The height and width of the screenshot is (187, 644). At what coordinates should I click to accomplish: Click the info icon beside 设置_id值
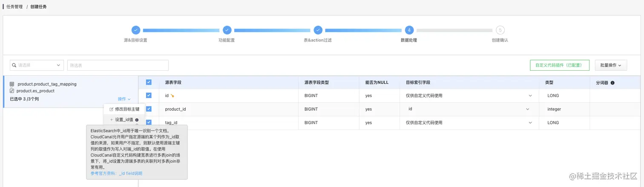(x=137, y=120)
